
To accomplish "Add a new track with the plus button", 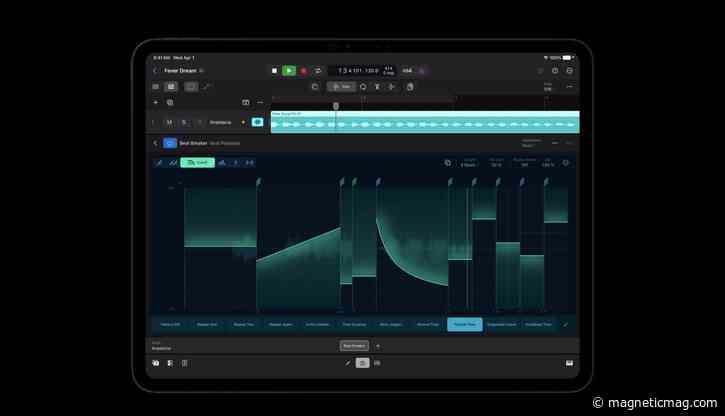I will click(x=156, y=102).
